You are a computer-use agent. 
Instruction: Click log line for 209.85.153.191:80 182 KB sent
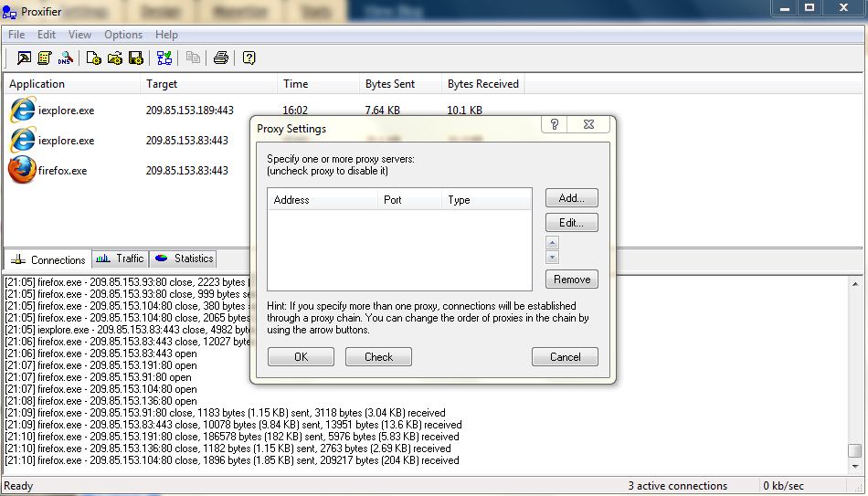click(232, 437)
